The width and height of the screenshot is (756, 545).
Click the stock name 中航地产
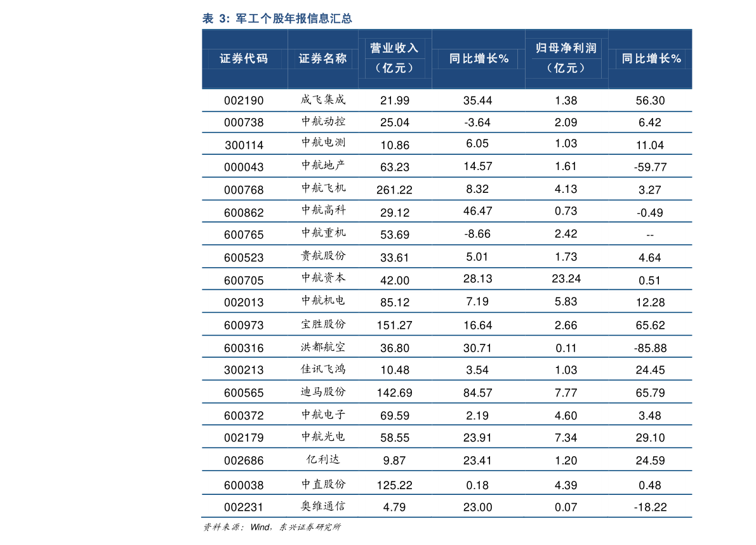(x=323, y=166)
